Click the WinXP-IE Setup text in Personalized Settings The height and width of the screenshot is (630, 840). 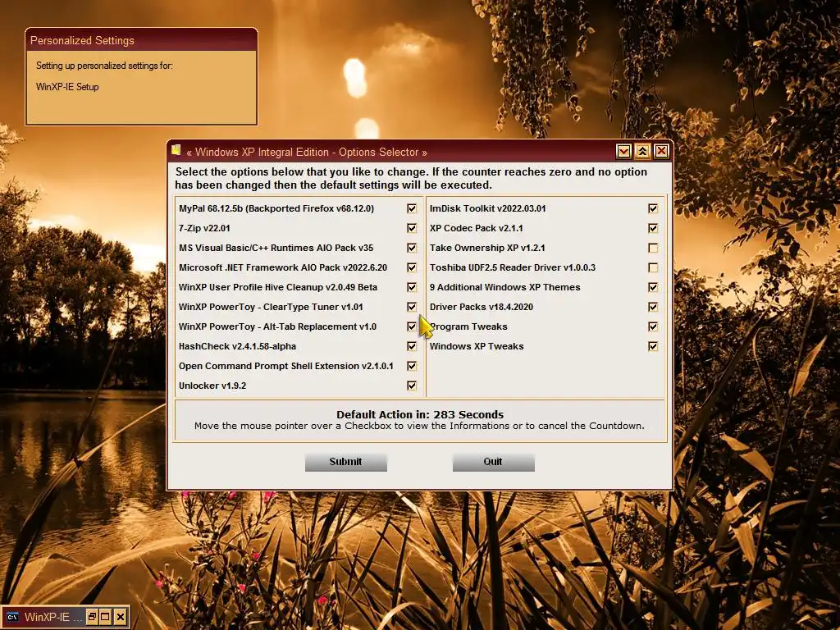coord(67,87)
